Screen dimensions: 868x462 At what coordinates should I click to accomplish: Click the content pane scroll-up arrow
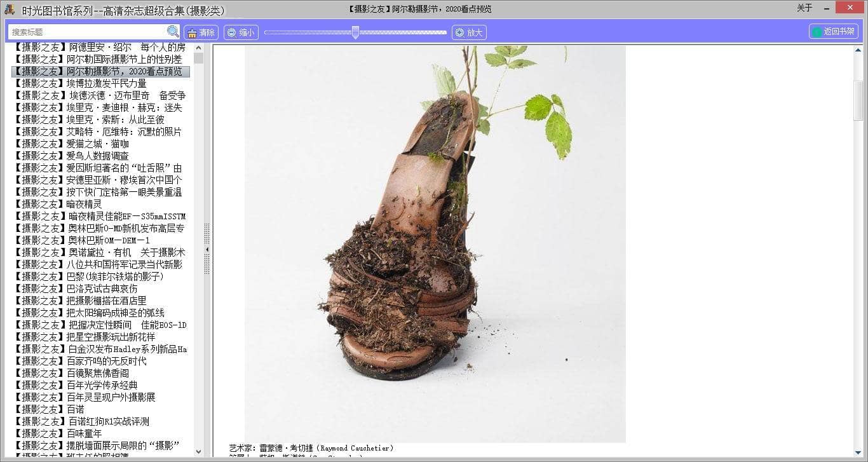[858, 51]
